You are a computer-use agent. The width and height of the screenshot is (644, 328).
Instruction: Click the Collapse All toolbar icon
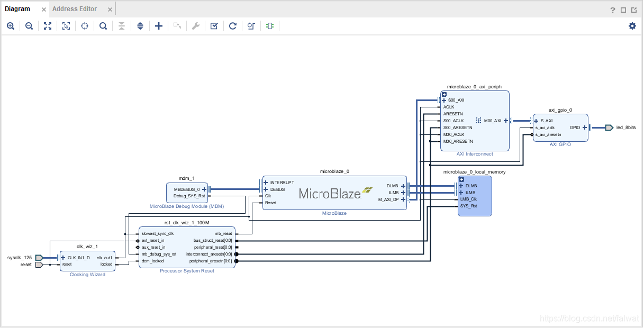[x=122, y=26]
